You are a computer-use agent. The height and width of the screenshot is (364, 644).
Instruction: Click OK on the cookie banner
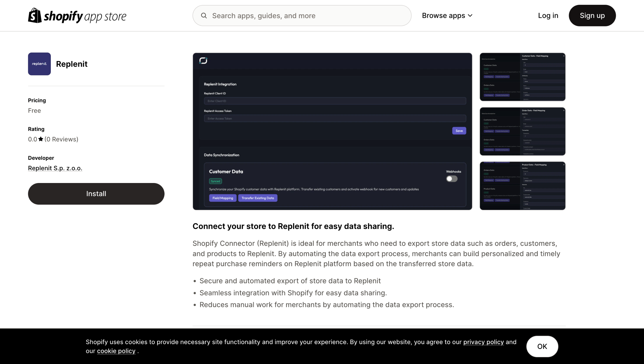[542, 346]
